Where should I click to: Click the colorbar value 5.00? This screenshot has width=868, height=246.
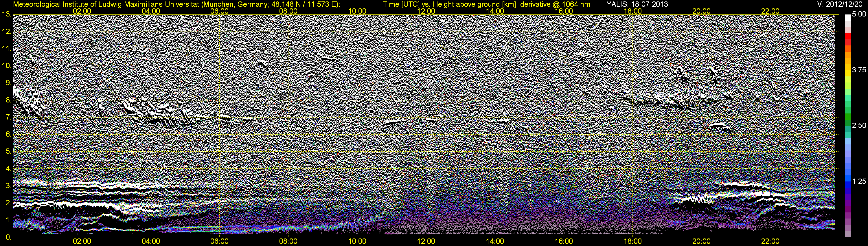(859, 14)
